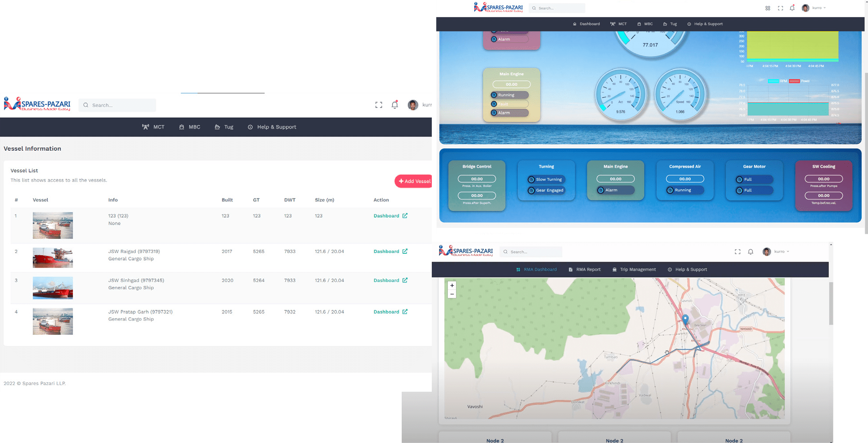Viewport: 868px width, 443px height.
Task: Open Dashboard menu in engine dashboard navbar
Action: [x=586, y=24]
